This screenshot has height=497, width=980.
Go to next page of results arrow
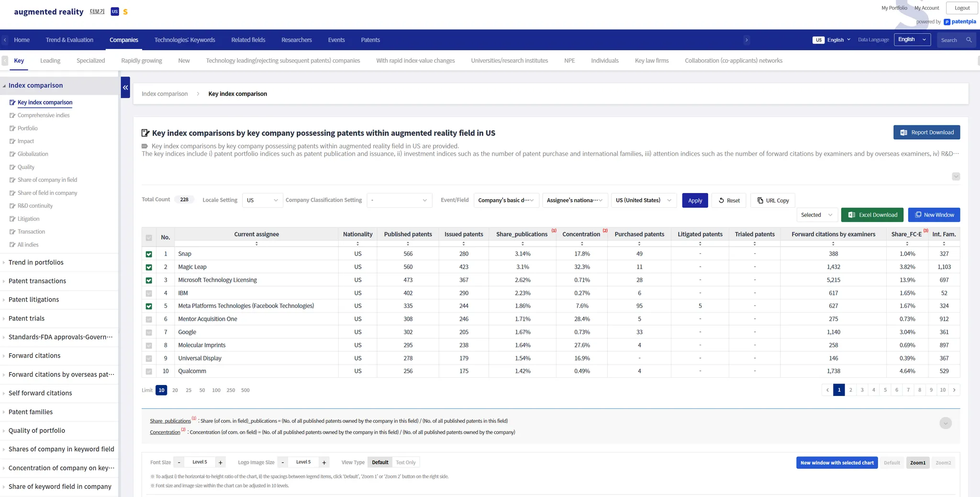click(954, 390)
